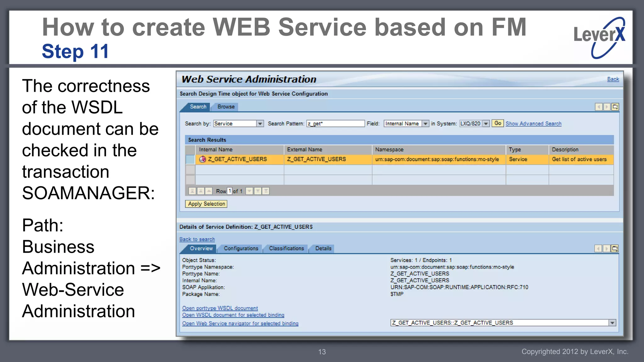Jump to last row in search results pager

pyautogui.click(x=266, y=191)
